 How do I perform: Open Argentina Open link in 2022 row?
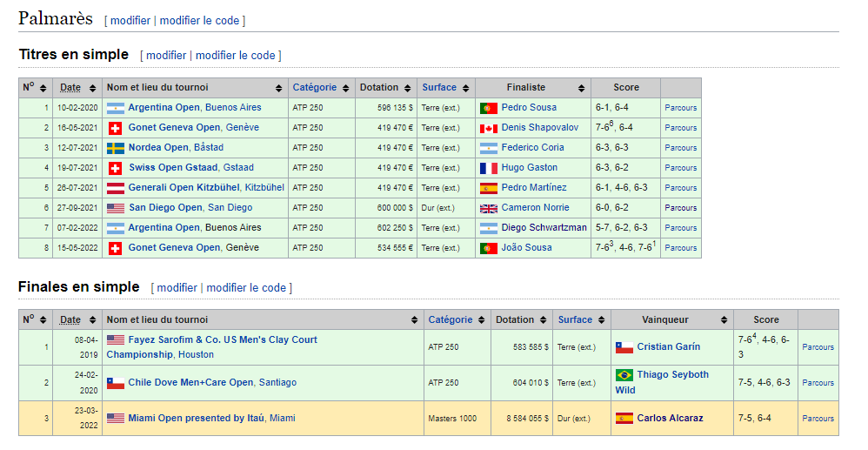(x=164, y=228)
